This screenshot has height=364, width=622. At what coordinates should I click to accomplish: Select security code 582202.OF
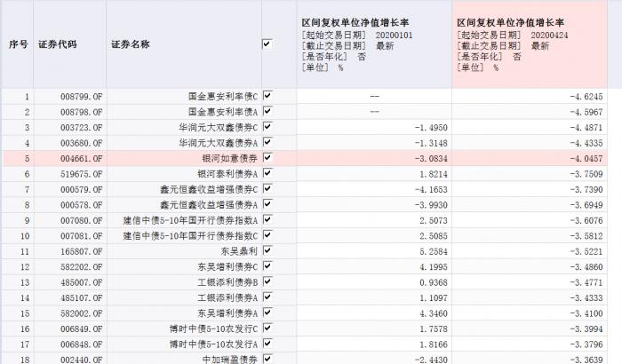pos(82,266)
